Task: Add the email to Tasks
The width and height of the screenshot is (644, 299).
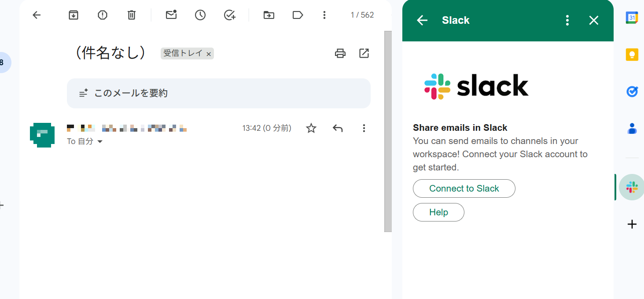Action: tap(229, 15)
